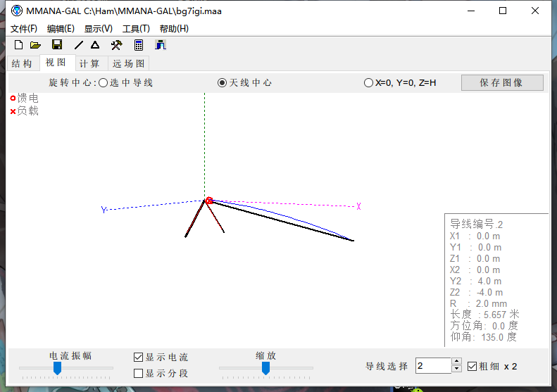557x392 pixels.
Task: Open the 文件(F) menu
Action: (x=24, y=29)
